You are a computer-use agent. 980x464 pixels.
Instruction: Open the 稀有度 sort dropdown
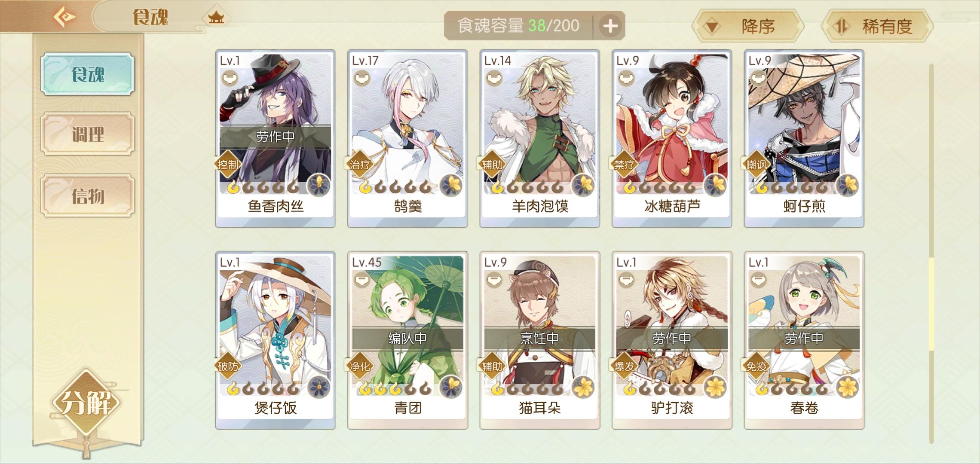877,26
